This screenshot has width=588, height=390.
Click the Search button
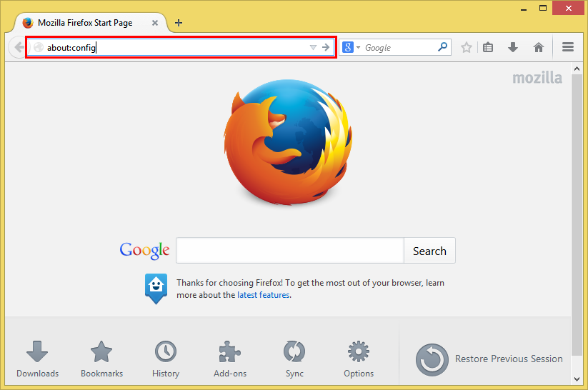pyautogui.click(x=430, y=251)
